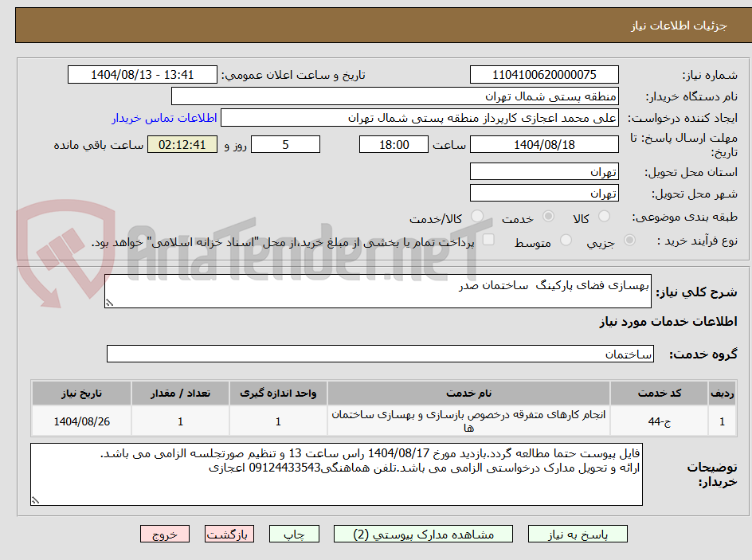Click the resize arrow icon in توضیحات خریدار box
Screen dimensions: 752x560
34,500
